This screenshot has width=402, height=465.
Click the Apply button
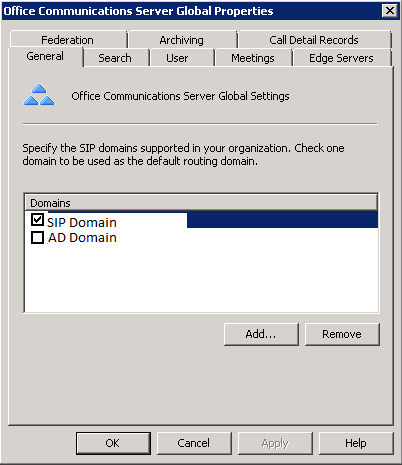(x=275, y=443)
